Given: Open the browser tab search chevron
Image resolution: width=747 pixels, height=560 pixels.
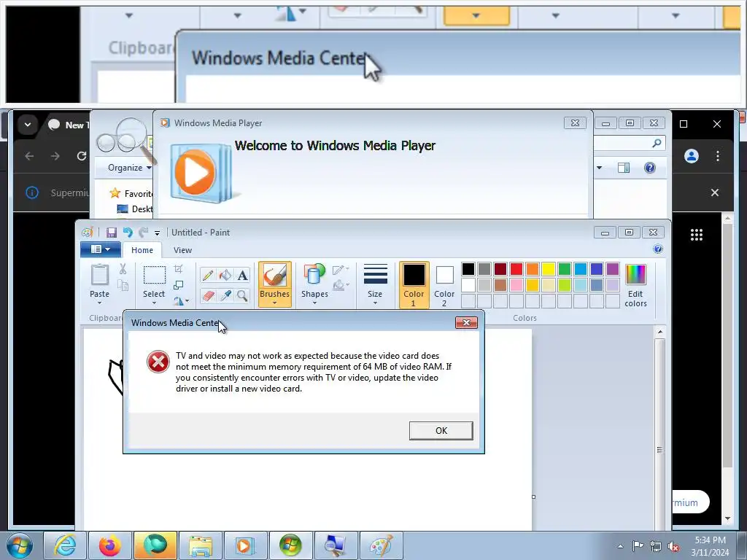Looking at the screenshot, I should pos(28,125).
